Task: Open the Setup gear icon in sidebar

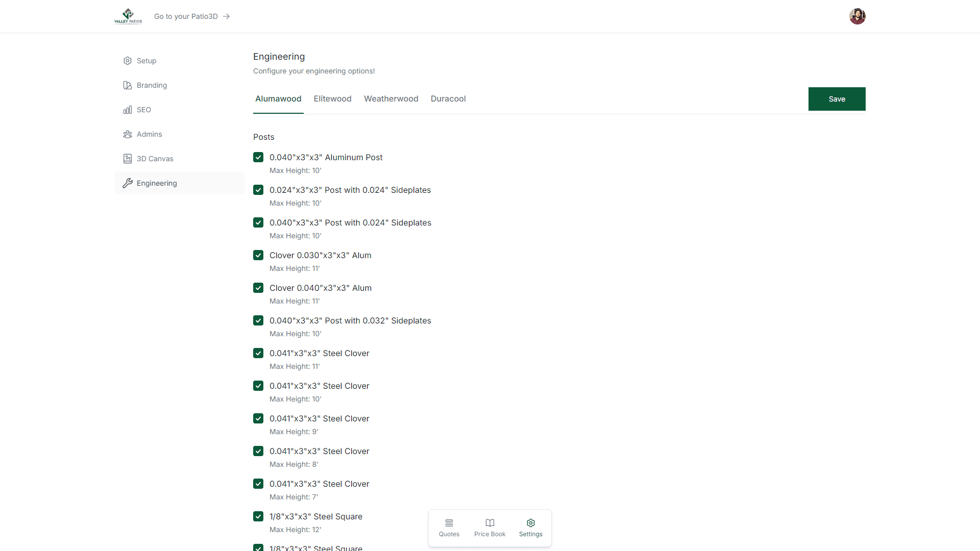Action: [128, 61]
